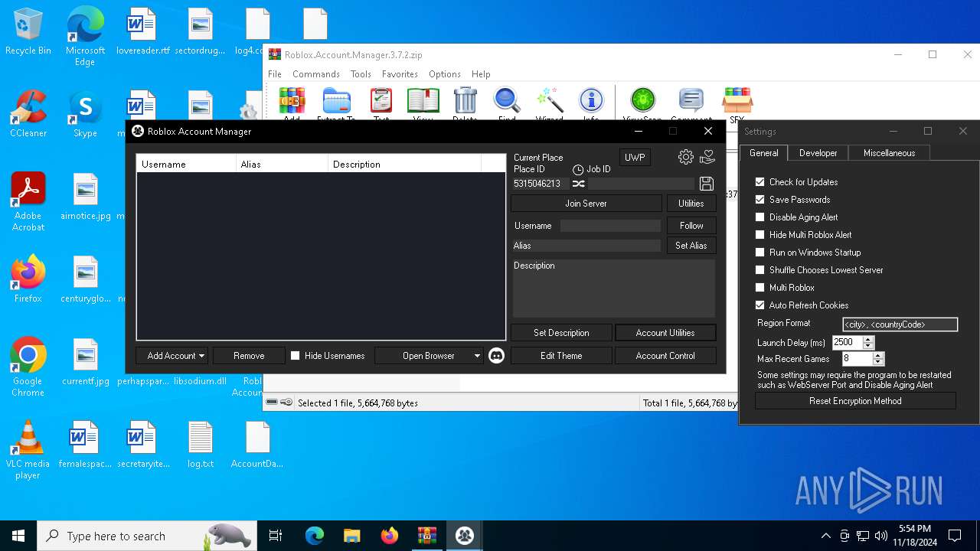Click Utilities button
This screenshot has height=551, width=980.
(x=691, y=204)
